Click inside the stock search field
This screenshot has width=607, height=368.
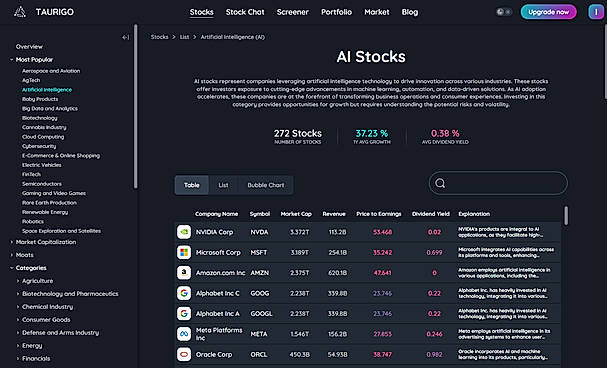click(498, 183)
